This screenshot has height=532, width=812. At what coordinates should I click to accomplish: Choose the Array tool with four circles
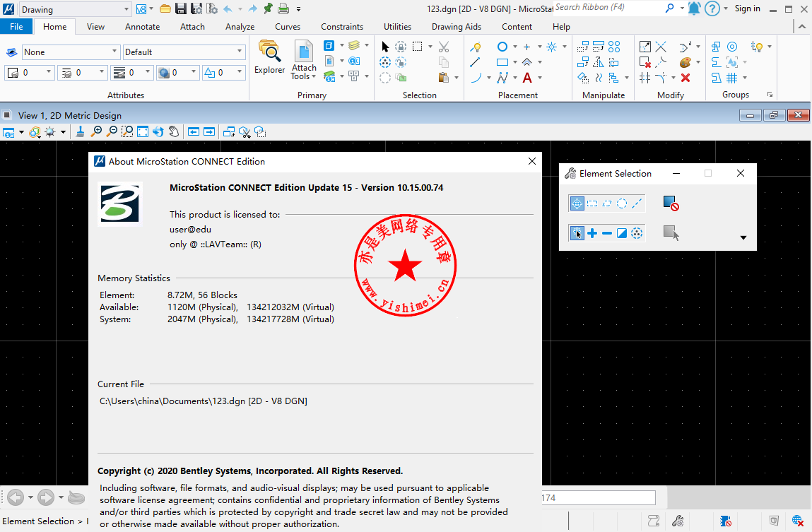pos(614,47)
